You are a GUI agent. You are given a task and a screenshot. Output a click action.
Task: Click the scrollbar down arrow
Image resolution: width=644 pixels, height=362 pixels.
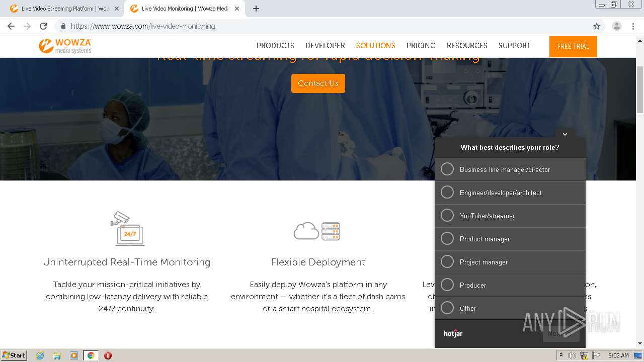pyautogui.click(x=640, y=343)
